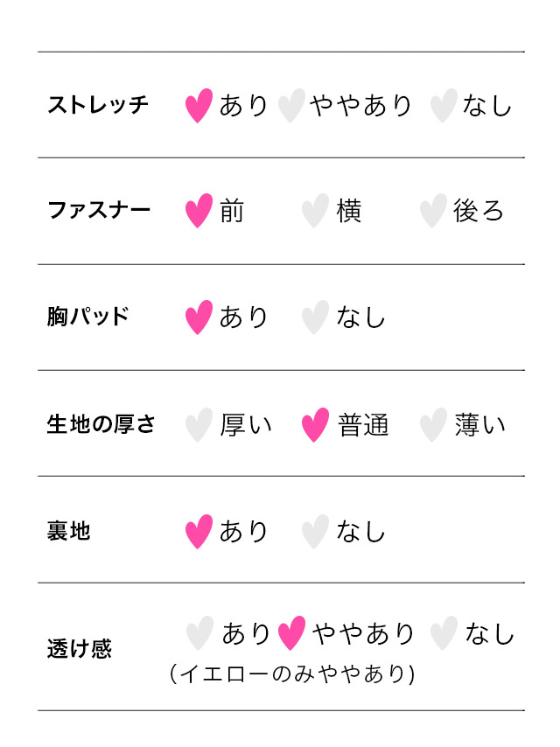Select the pink heart for ファスナー 前
This screenshot has width=560, height=747.
(x=199, y=211)
